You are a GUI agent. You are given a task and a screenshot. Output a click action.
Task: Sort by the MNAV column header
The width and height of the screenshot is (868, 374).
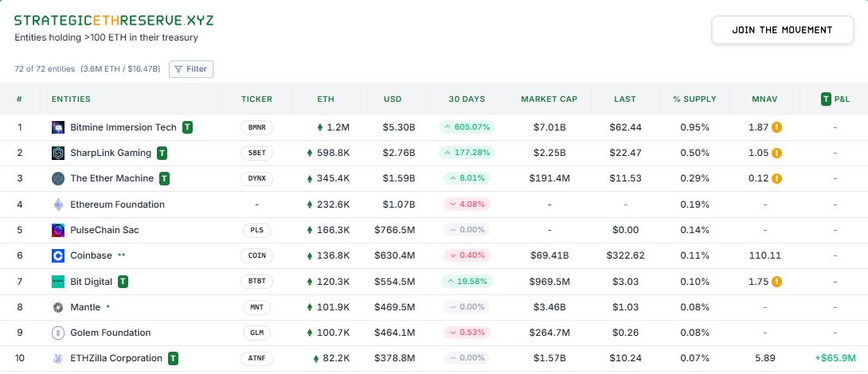pos(764,99)
